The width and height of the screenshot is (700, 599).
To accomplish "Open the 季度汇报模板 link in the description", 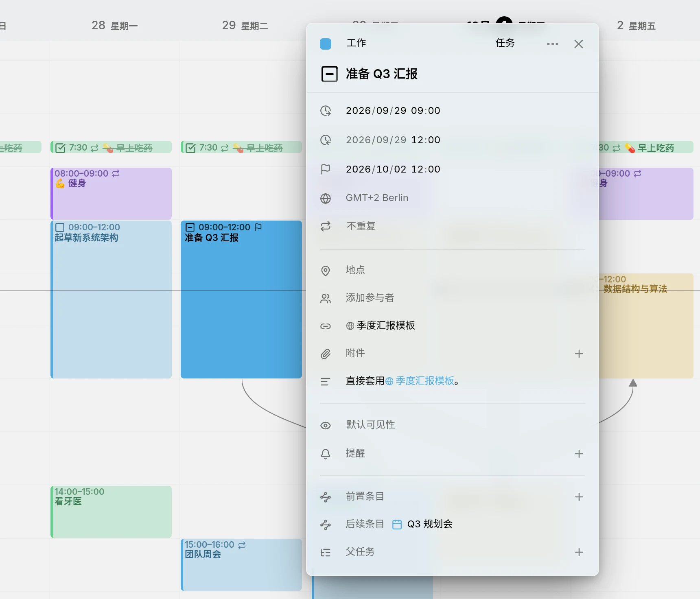I will (420, 381).
